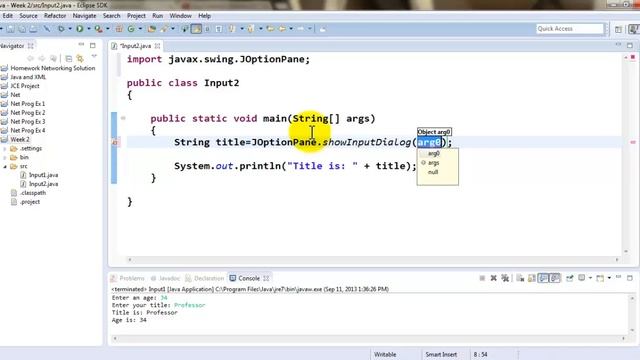
Task: Select the .classpath file in the Navigator
Action: click(33, 193)
